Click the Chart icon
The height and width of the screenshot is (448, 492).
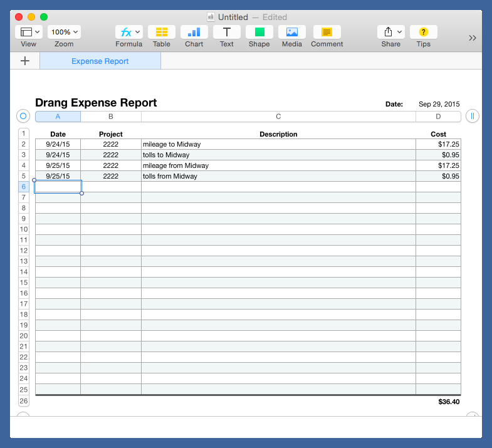point(194,32)
